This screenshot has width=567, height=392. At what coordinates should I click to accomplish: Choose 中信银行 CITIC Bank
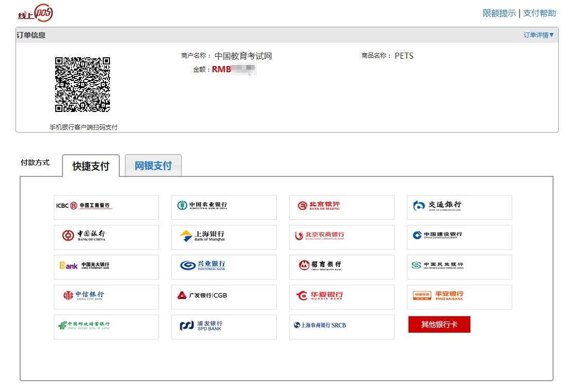click(106, 297)
